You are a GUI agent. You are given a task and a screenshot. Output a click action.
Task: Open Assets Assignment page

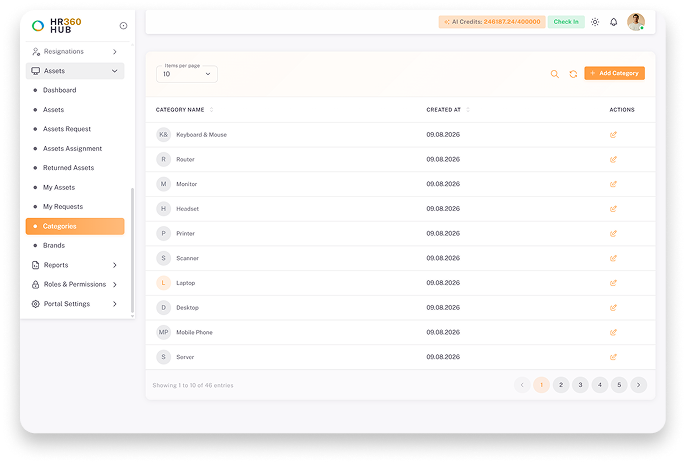coord(75,149)
